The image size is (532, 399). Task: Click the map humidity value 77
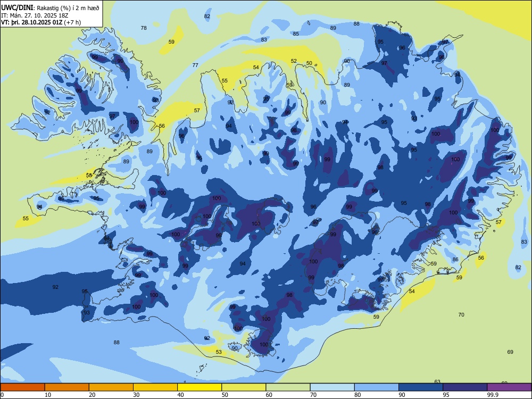pyautogui.click(x=195, y=65)
